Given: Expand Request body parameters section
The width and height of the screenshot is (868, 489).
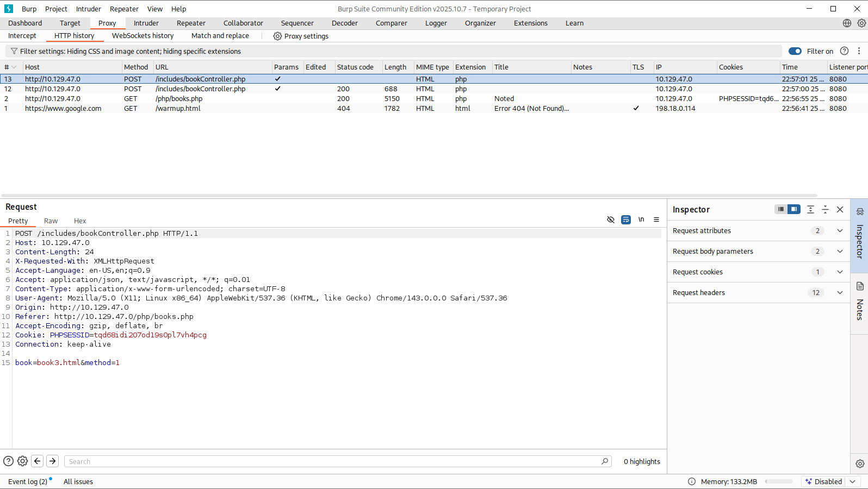Looking at the screenshot, I should pyautogui.click(x=840, y=251).
